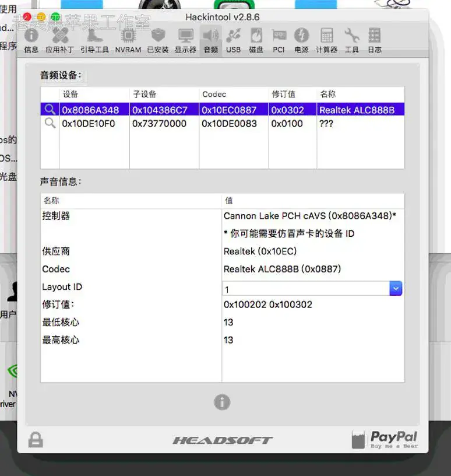Image resolution: width=451 pixels, height=476 pixels.
Task: Open the 日志 log tab
Action: [x=375, y=41]
